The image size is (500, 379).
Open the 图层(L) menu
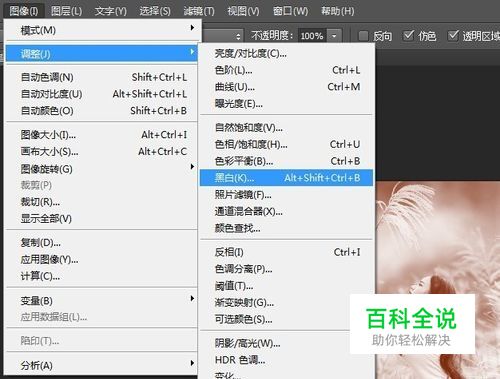(x=66, y=11)
